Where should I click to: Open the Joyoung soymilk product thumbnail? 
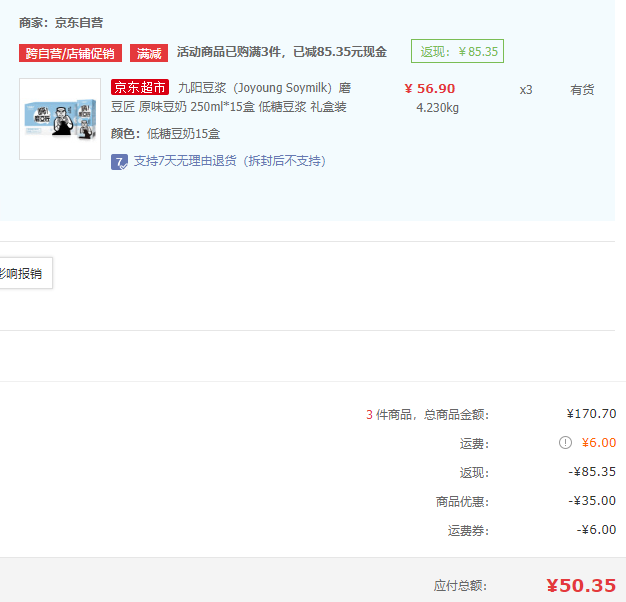pos(60,119)
